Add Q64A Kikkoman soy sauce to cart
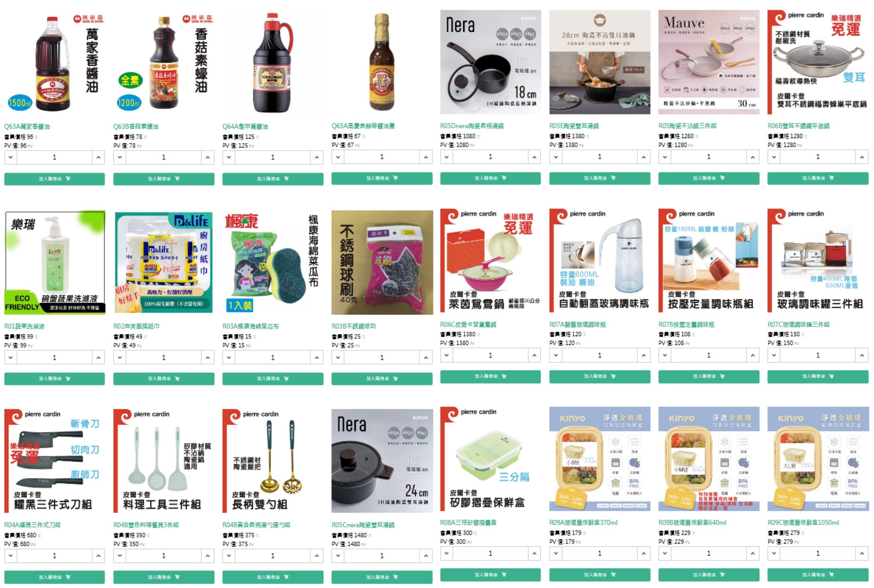The width and height of the screenshot is (874, 588). pos(272,179)
